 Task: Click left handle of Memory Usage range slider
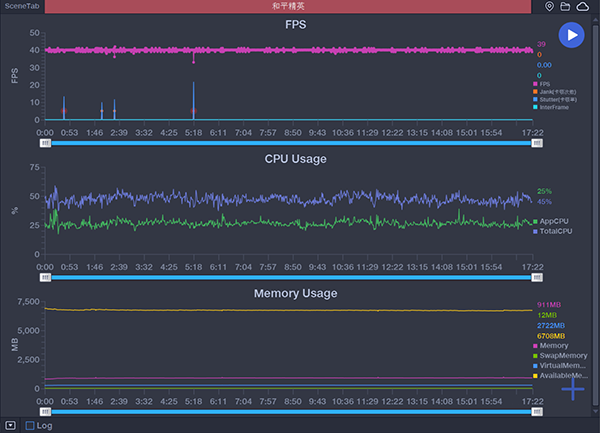(45, 411)
